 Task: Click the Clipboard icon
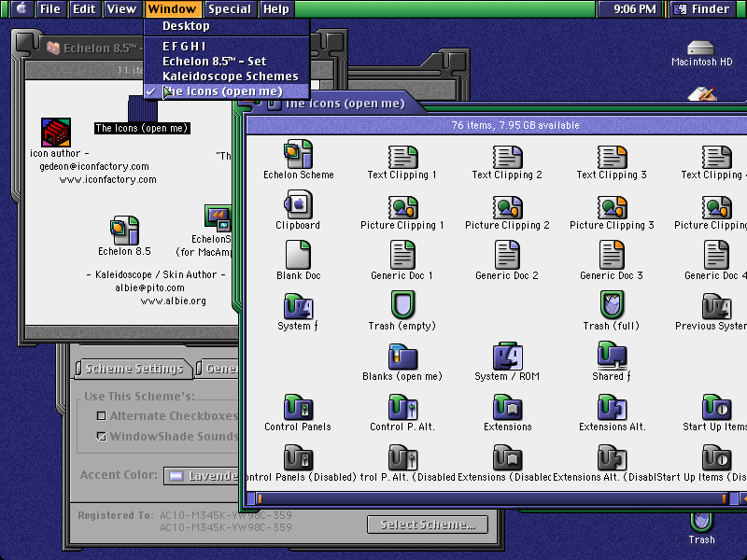click(x=298, y=204)
